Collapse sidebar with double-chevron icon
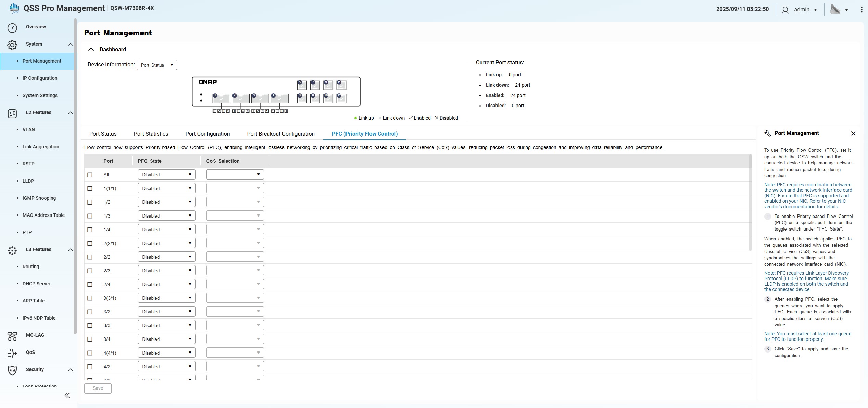Image resolution: width=868 pixels, height=408 pixels. pyautogui.click(x=67, y=395)
